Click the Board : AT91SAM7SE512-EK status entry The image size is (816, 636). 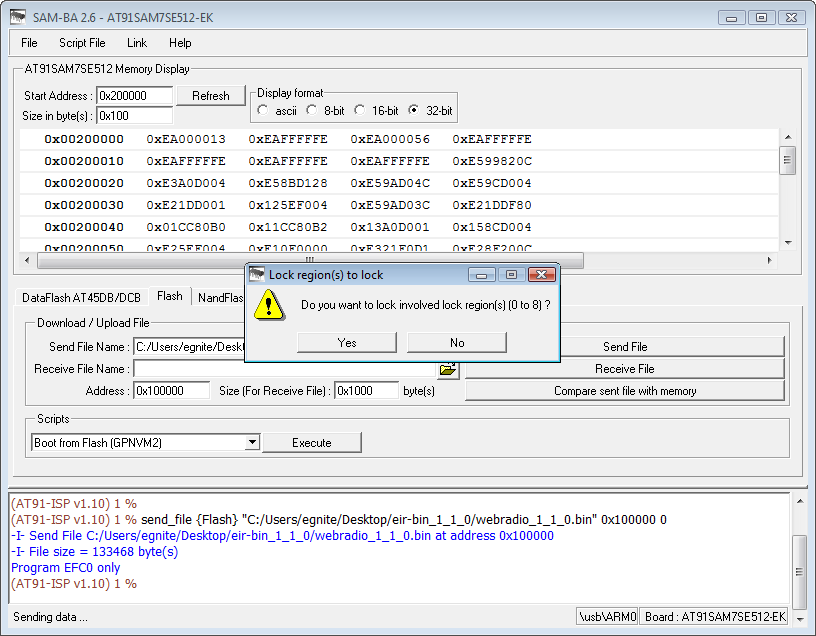pos(714,617)
